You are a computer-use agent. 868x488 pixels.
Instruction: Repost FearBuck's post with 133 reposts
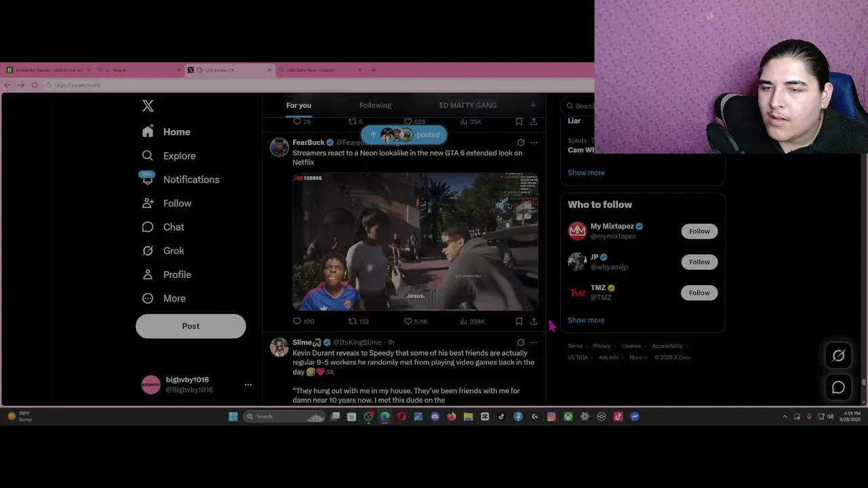click(358, 321)
